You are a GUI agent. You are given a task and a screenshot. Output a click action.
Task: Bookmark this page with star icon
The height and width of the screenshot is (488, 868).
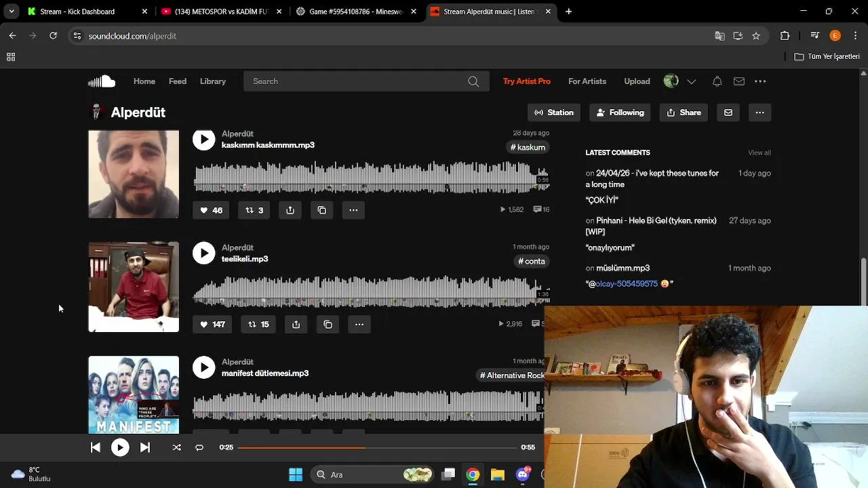click(x=756, y=36)
